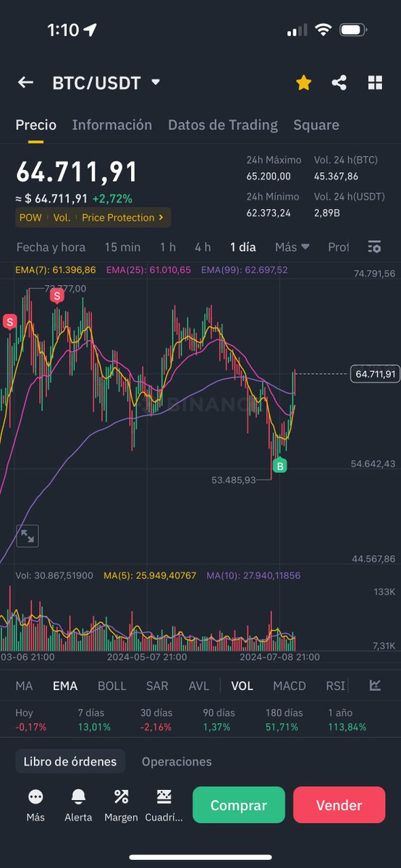Select the 1 h interval
Image resolution: width=401 pixels, height=868 pixels.
[168, 247]
